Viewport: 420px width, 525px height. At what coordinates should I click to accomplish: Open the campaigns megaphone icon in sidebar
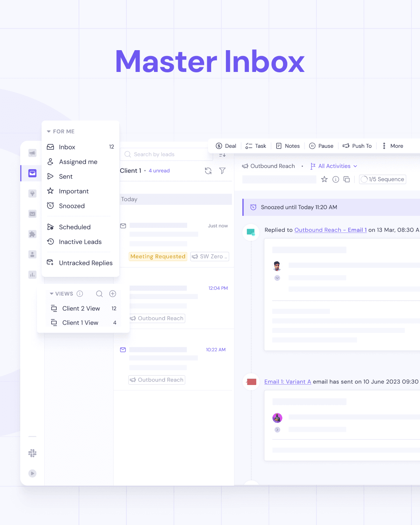pos(32,153)
